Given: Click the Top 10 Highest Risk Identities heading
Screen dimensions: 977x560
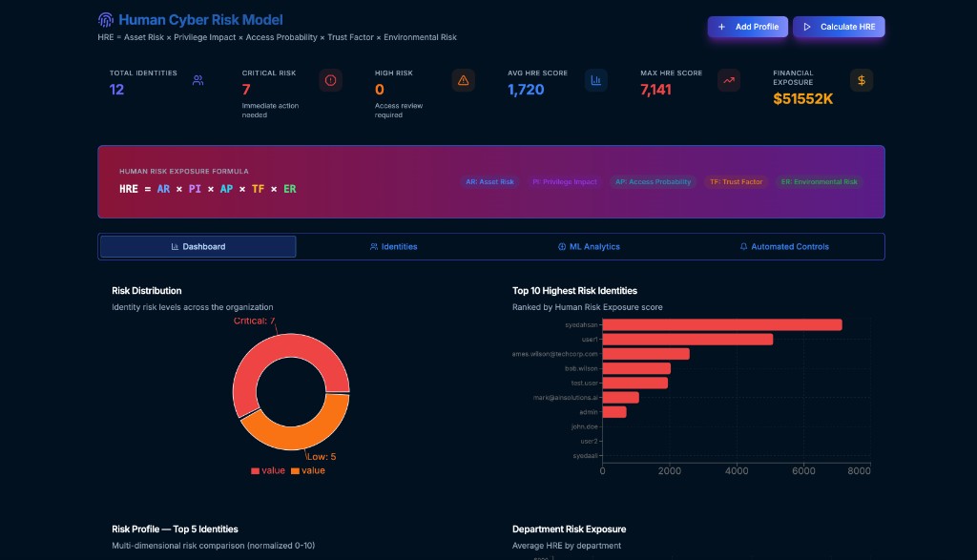Looking at the screenshot, I should 574,291.
